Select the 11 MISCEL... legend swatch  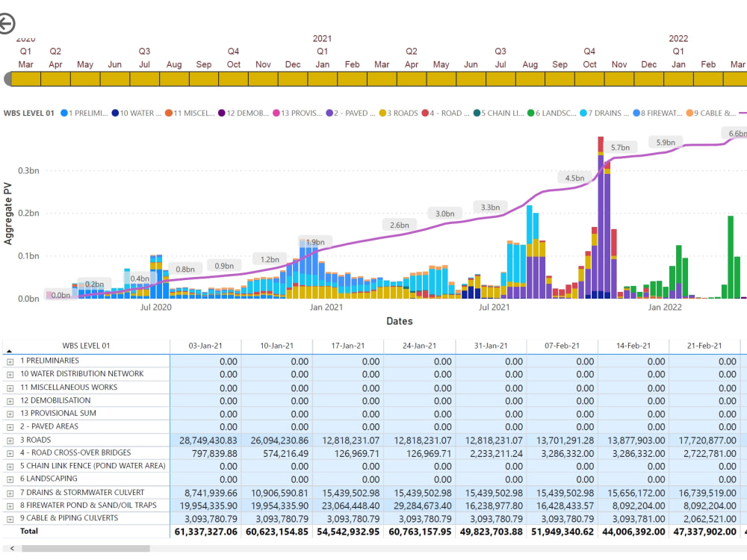168,113
